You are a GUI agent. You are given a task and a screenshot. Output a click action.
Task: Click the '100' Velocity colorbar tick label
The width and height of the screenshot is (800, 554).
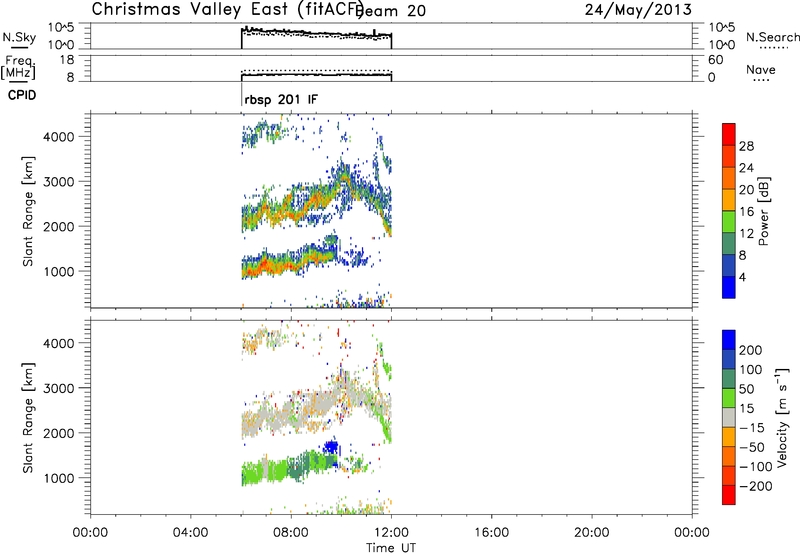coord(751,370)
